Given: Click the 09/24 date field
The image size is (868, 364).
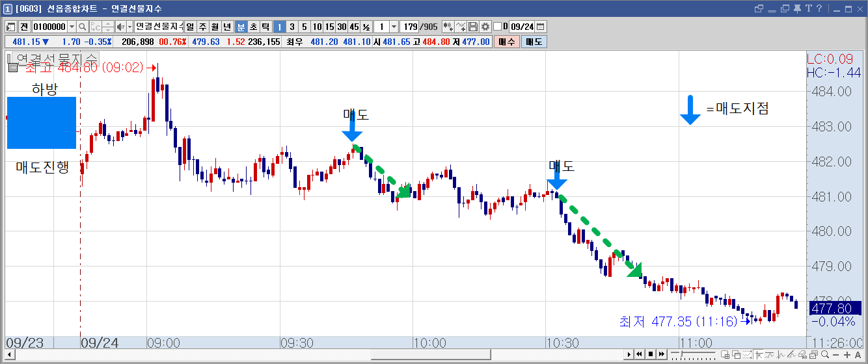Looking at the screenshot, I should [x=522, y=27].
